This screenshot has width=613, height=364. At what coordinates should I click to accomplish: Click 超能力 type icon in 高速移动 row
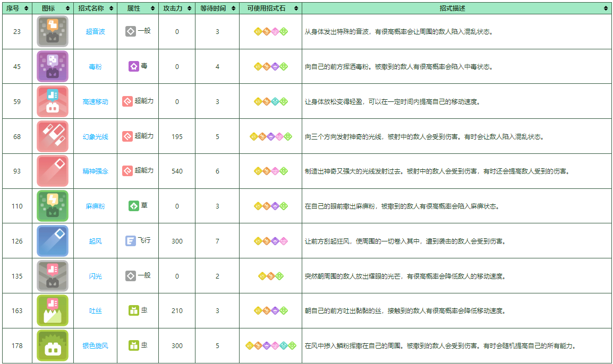point(127,101)
